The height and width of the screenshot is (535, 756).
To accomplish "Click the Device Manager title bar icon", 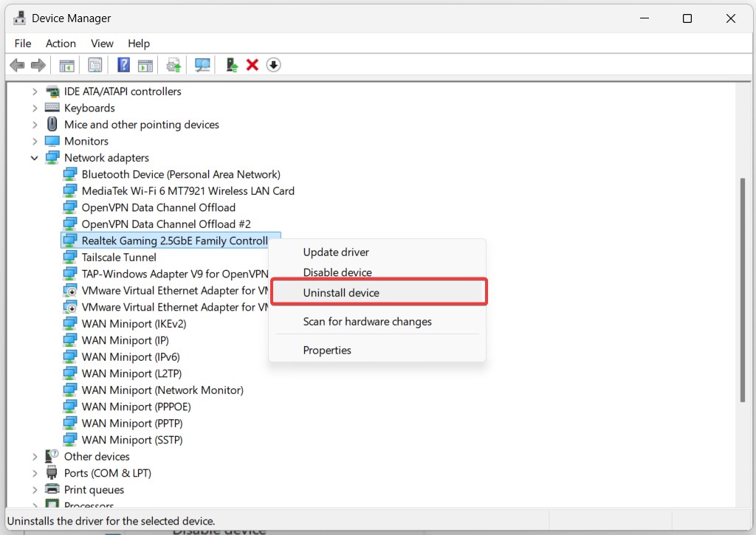I will pos(19,18).
